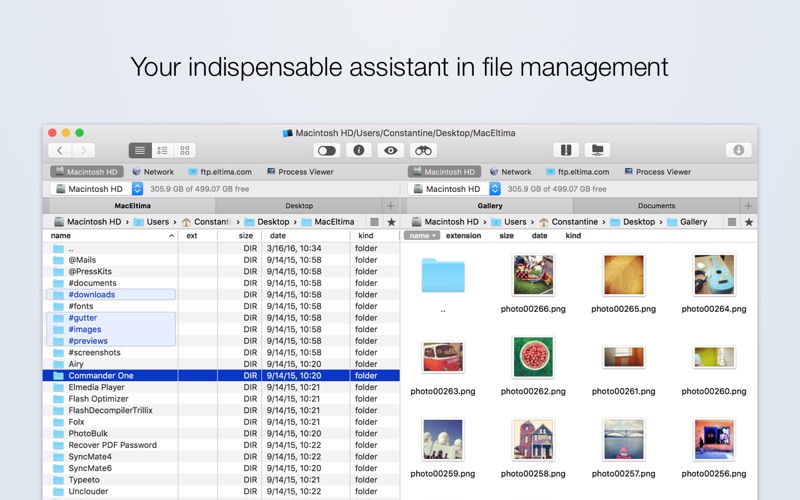Open search with the binoculars icon
Image resolution: width=800 pixels, height=500 pixels.
[x=424, y=150]
